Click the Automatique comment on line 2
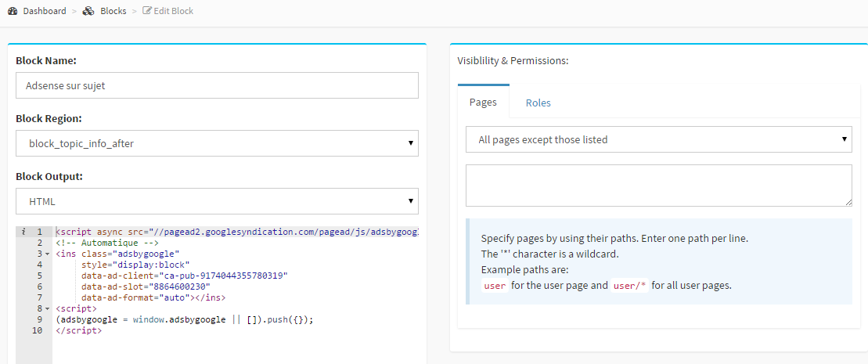 pyautogui.click(x=107, y=243)
